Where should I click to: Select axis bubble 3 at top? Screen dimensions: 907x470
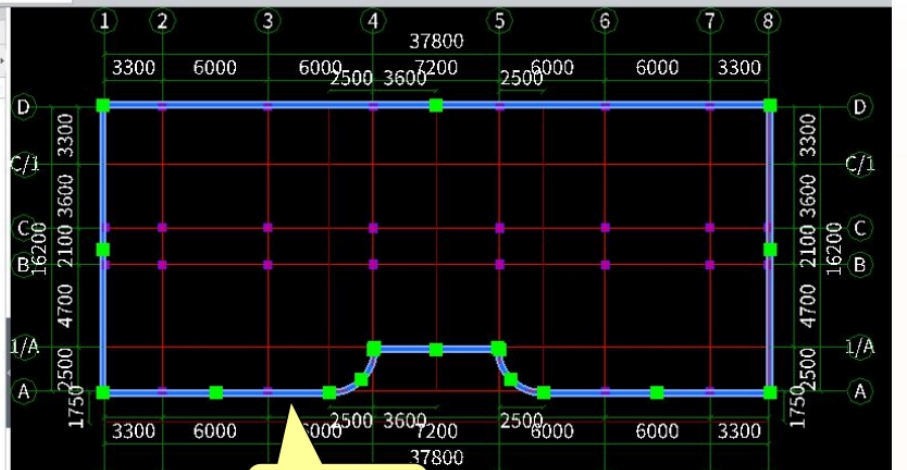point(268,21)
